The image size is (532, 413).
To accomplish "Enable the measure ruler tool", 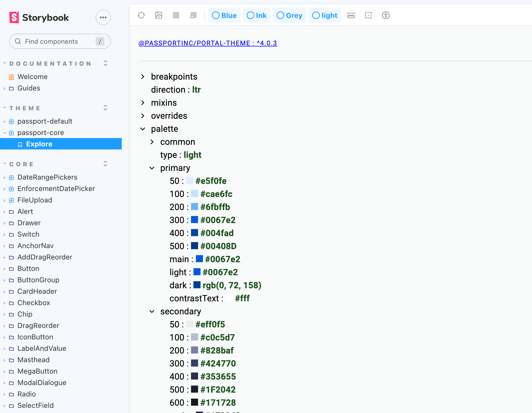I will 351,15.
